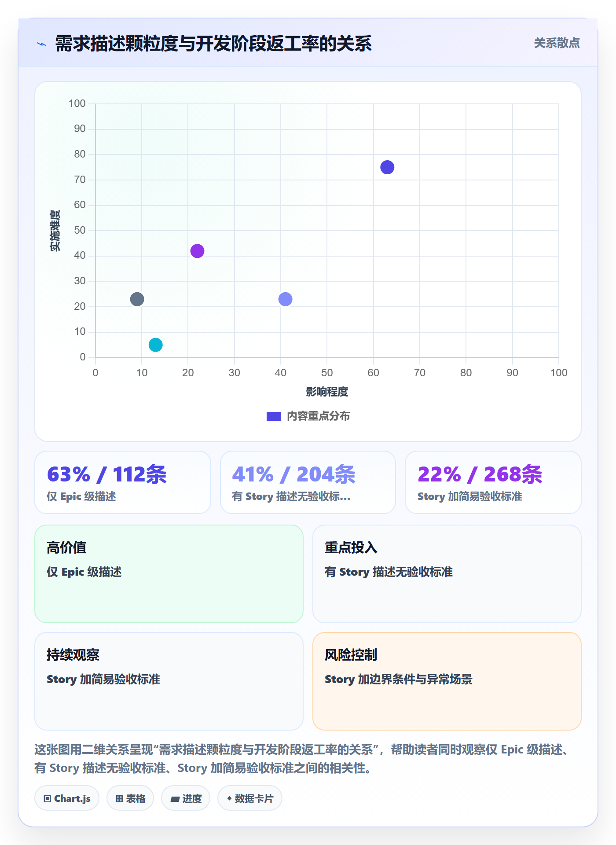Click the 关系散点 label in header
Screen dimensions: 616x845
[x=557, y=43]
